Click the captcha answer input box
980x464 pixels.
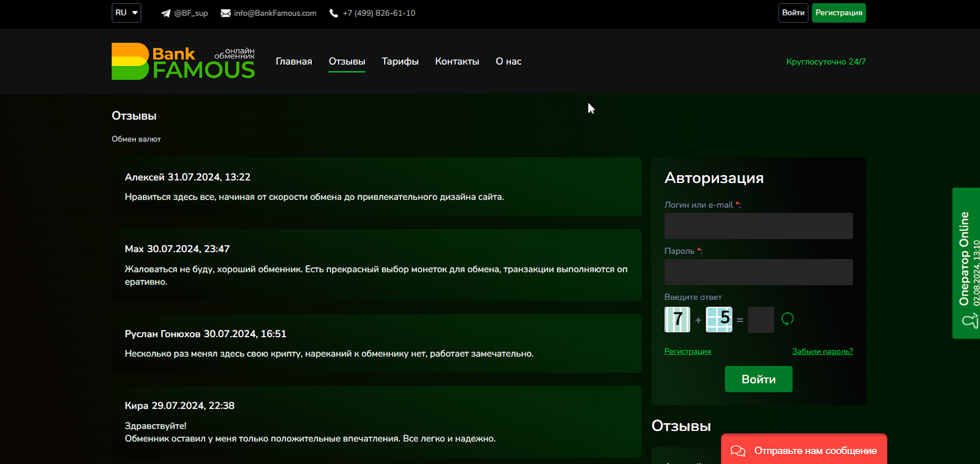pyautogui.click(x=761, y=320)
